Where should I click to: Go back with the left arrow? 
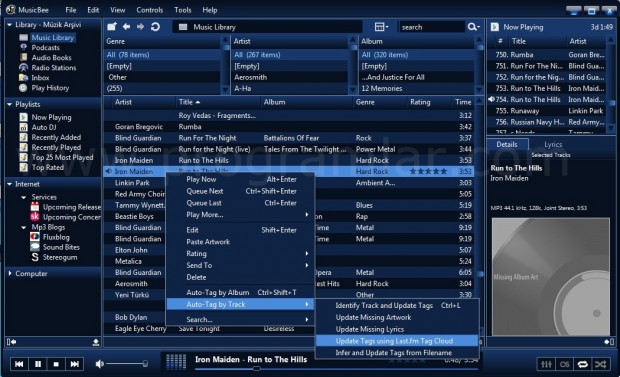(126, 27)
